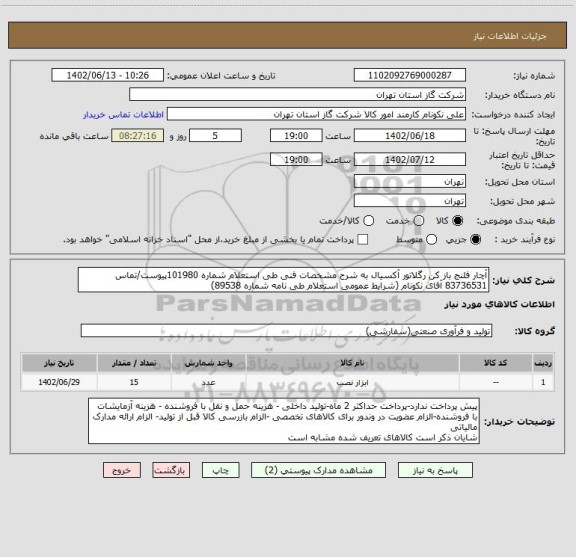576x557 pixels.
Task: Click the price validity hour 19:00 field
Action: point(296,159)
